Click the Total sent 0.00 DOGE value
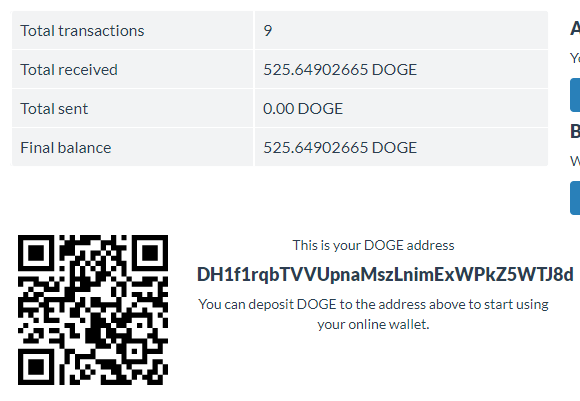 click(x=303, y=109)
